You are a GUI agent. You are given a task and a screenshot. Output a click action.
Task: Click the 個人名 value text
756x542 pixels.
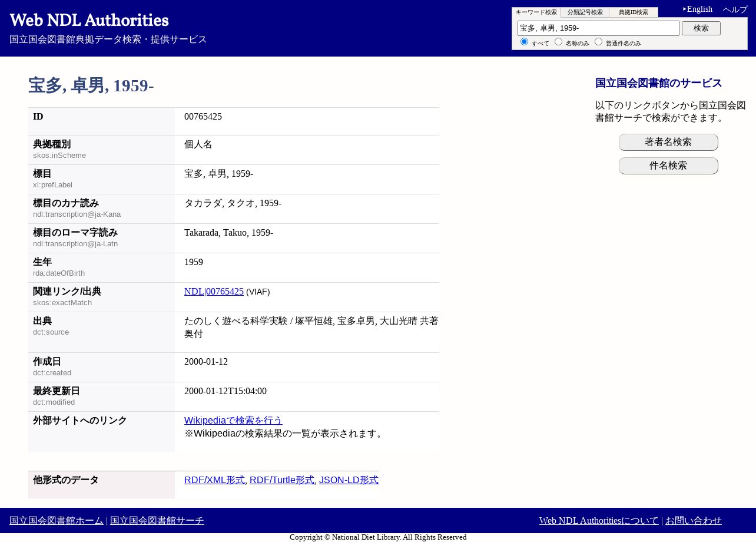(198, 144)
